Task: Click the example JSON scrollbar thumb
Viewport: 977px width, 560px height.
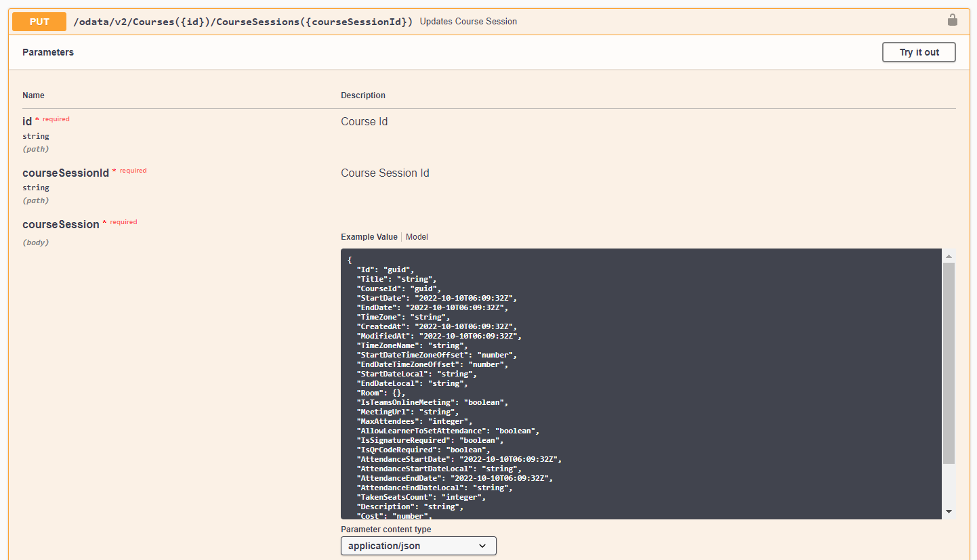Action: point(949,363)
